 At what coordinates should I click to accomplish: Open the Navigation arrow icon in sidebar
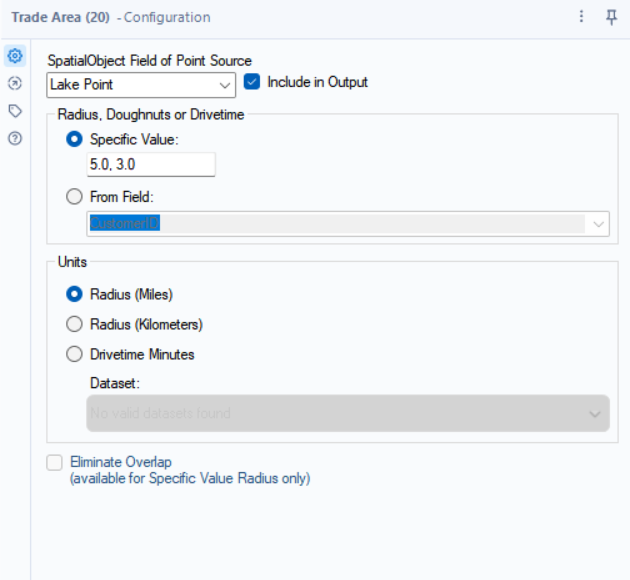[x=15, y=84]
